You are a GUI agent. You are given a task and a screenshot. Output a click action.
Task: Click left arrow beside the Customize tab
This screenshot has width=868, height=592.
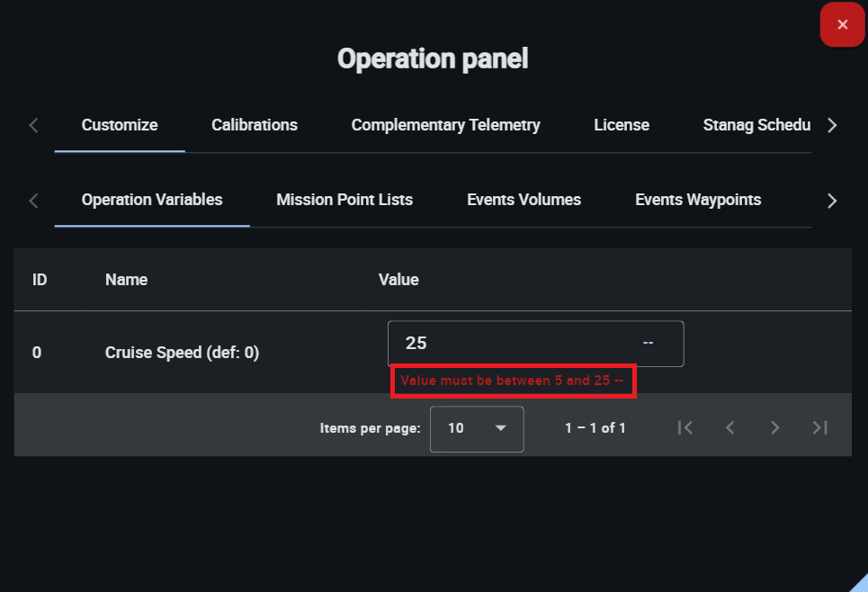(x=34, y=125)
